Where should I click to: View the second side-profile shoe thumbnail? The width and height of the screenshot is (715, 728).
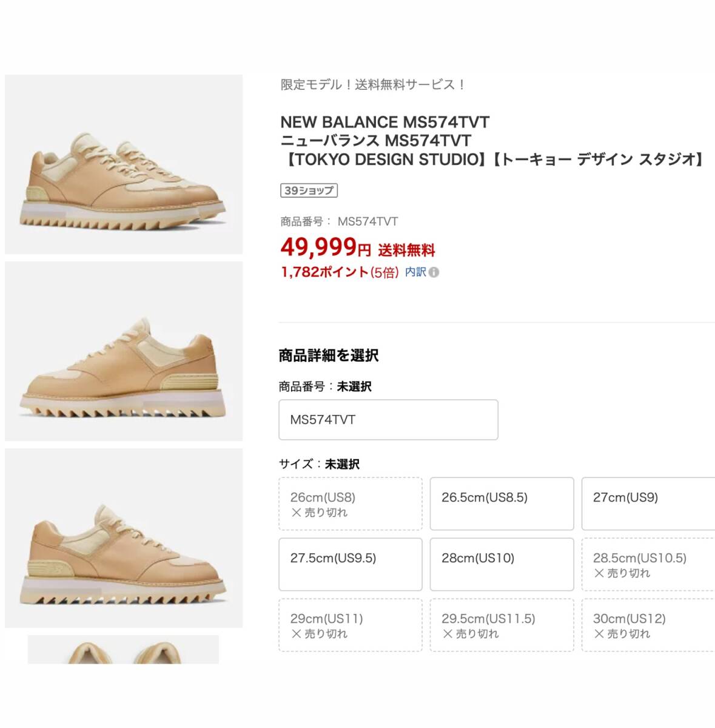point(124,351)
